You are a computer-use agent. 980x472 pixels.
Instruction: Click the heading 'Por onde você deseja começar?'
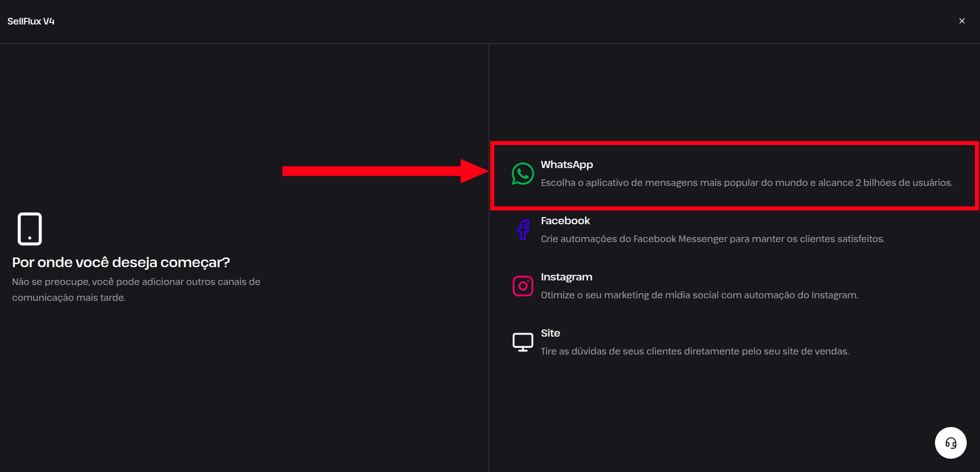[x=121, y=263]
